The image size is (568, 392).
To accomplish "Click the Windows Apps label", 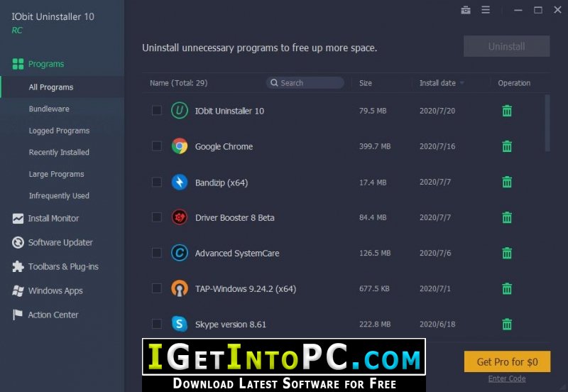I will (x=55, y=290).
